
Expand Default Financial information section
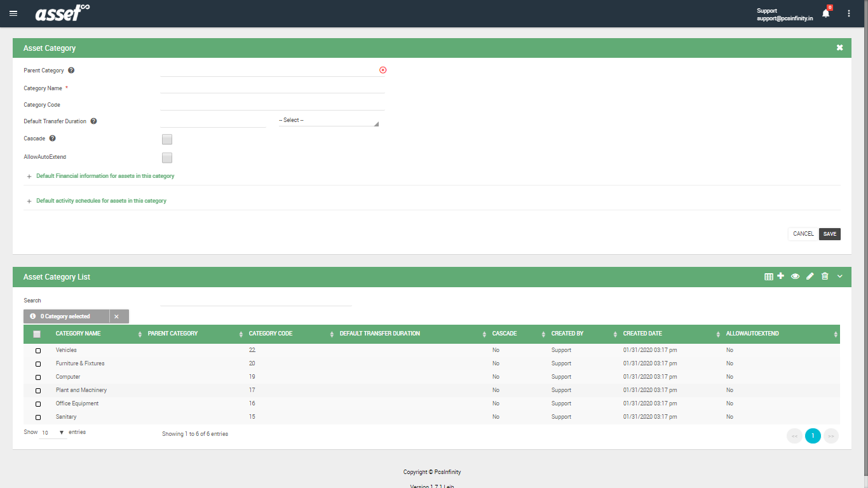click(105, 176)
